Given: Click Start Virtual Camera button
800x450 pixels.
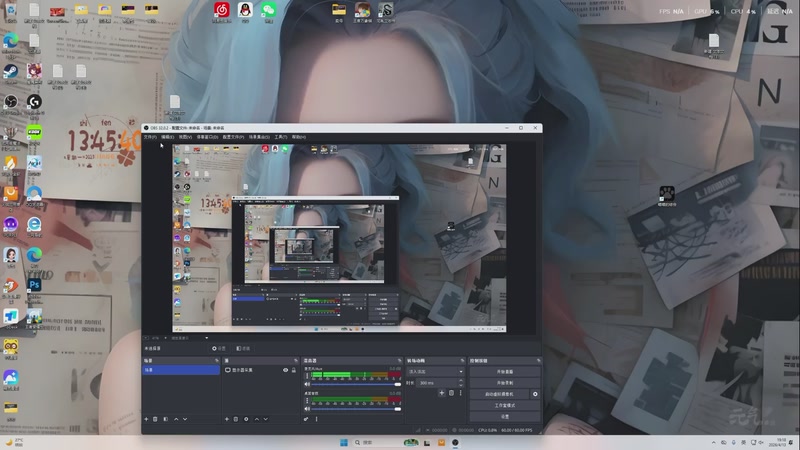Looking at the screenshot, I should coord(499,394).
